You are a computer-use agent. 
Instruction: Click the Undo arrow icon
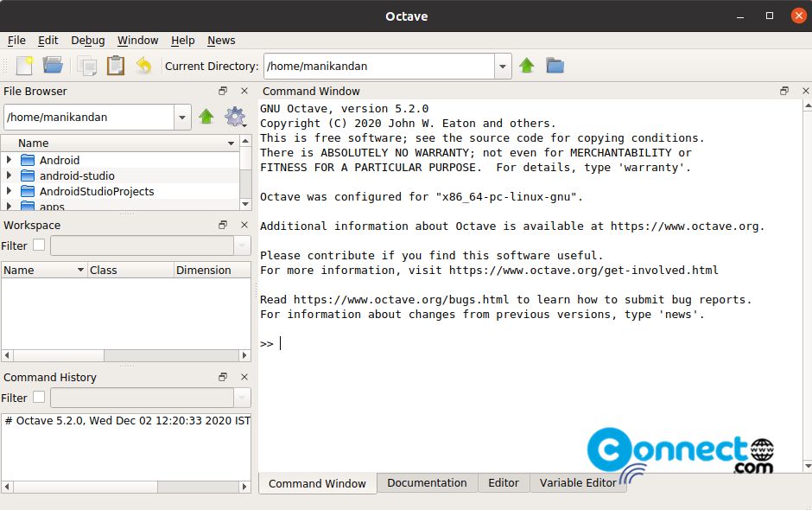(x=143, y=66)
